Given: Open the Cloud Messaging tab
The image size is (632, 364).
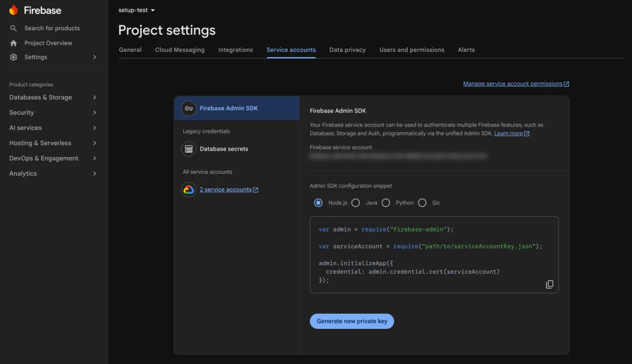Looking at the screenshot, I should (180, 50).
